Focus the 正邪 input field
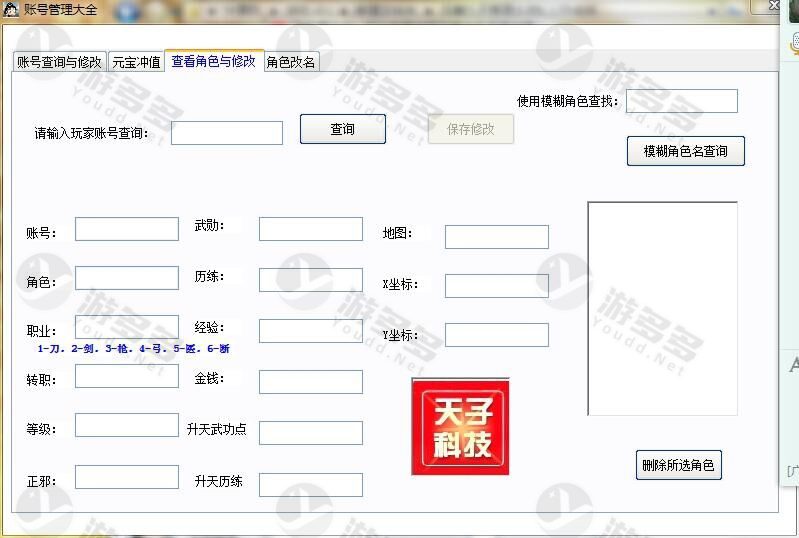 pos(127,477)
